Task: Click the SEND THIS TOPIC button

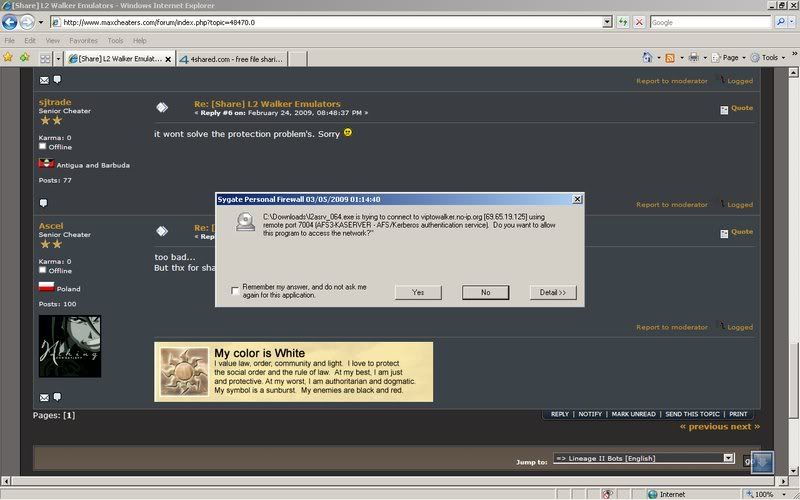Action: coord(692,414)
